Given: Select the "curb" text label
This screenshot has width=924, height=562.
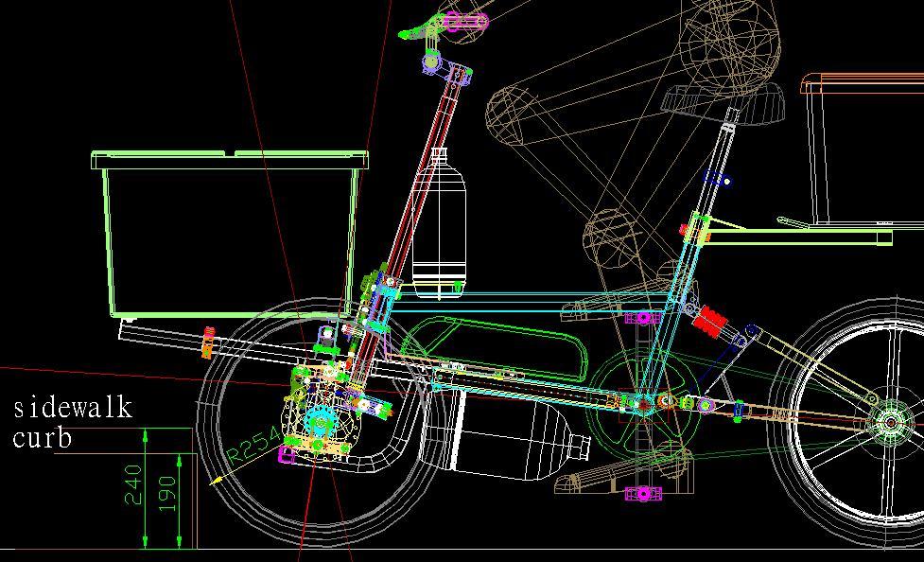Looking at the screenshot, I should click(x=43, y=438).
